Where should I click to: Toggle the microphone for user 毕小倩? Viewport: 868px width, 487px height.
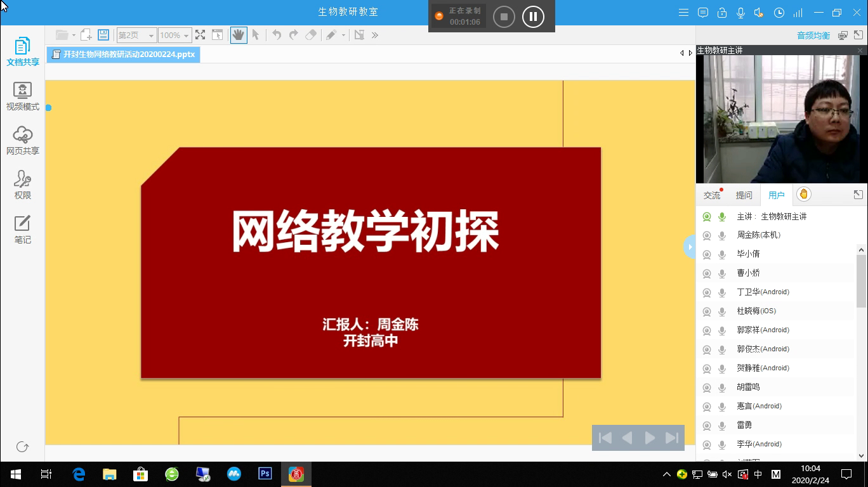[722, 254]
